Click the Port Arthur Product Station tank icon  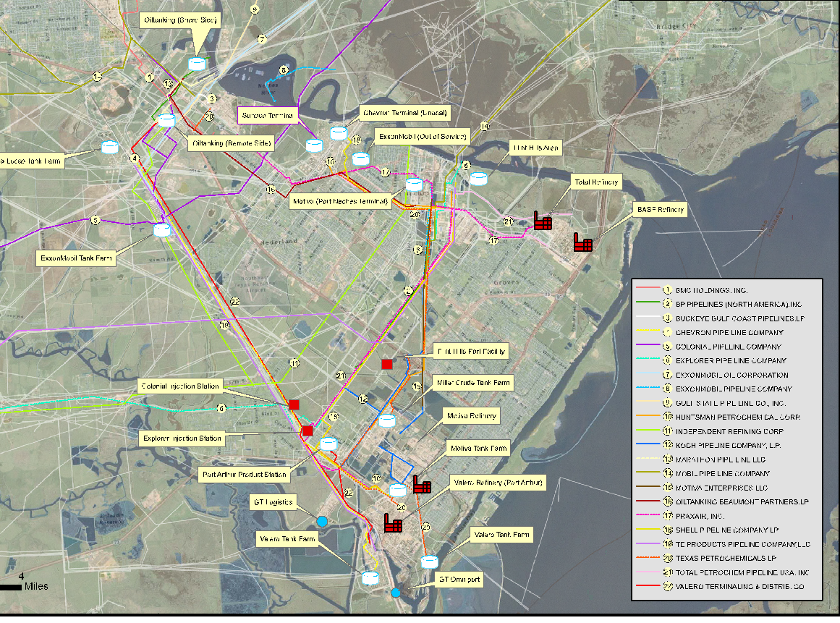click(x=328, y=444)
